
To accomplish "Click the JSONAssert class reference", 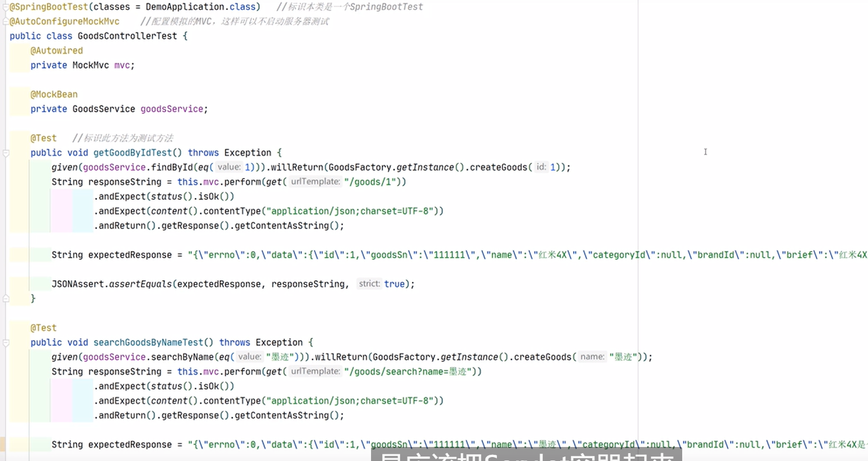I will [x=77, y=284].
